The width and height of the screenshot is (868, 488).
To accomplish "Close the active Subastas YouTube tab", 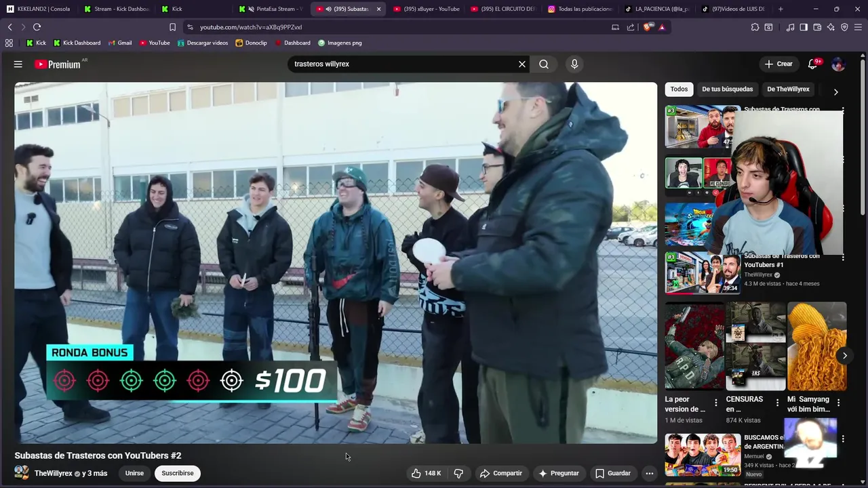I will 378,9.
